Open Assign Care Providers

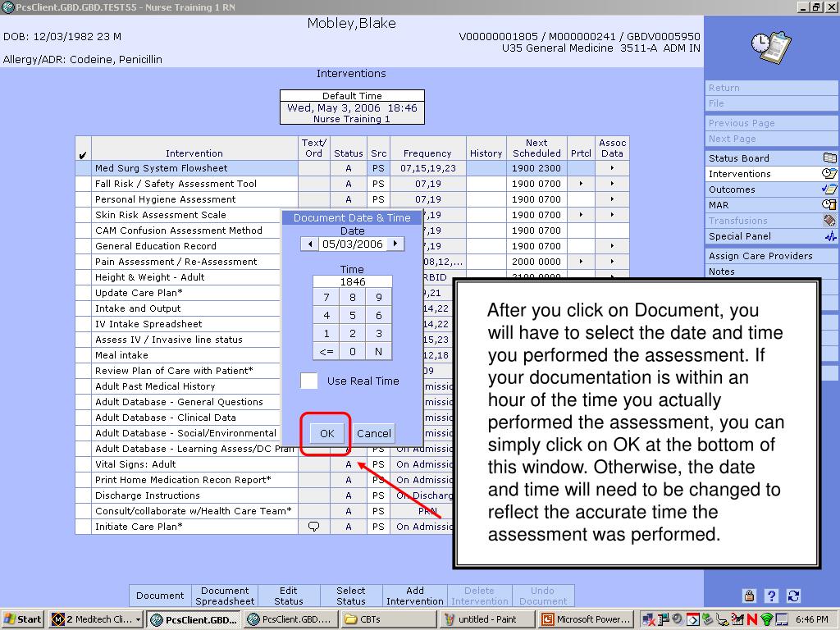click(771, 256)
